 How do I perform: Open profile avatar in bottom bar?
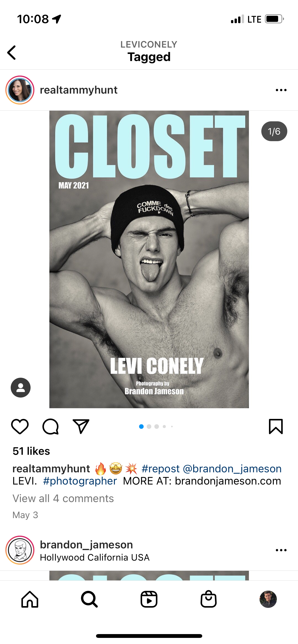click(x=268, y=599)
